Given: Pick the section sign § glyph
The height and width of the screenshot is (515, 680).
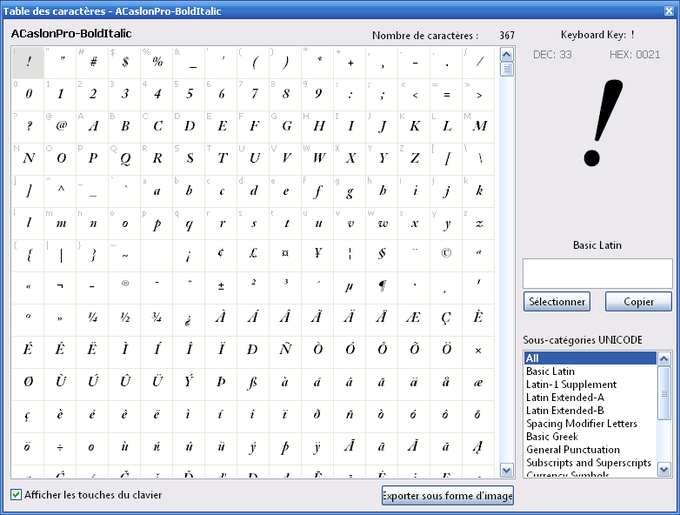Looking at the screenshot, I should pyautogui.click(x=382, y=255).
